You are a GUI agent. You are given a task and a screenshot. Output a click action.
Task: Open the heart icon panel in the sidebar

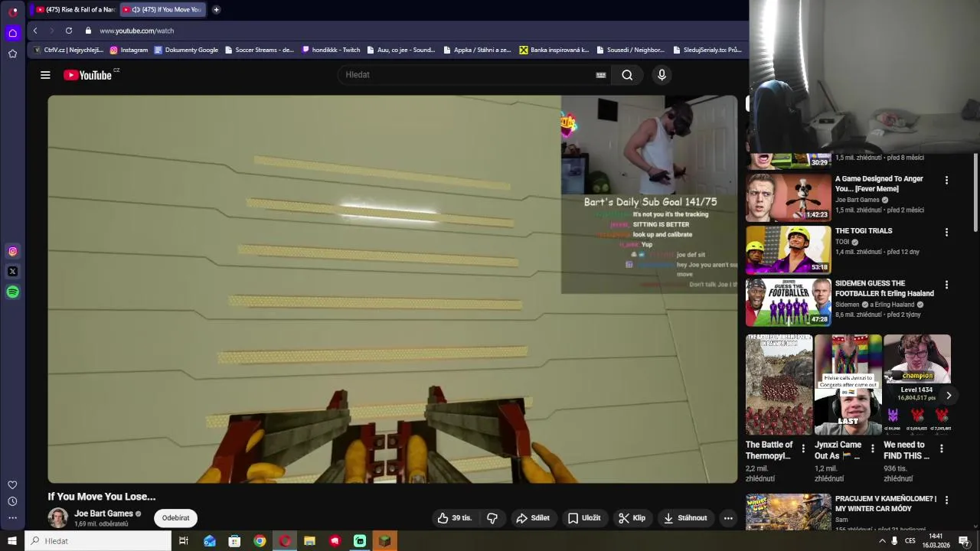tap(12, 485)
